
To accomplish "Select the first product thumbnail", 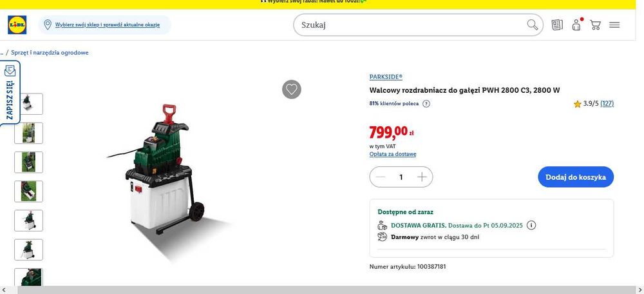I will pos(28,104).
